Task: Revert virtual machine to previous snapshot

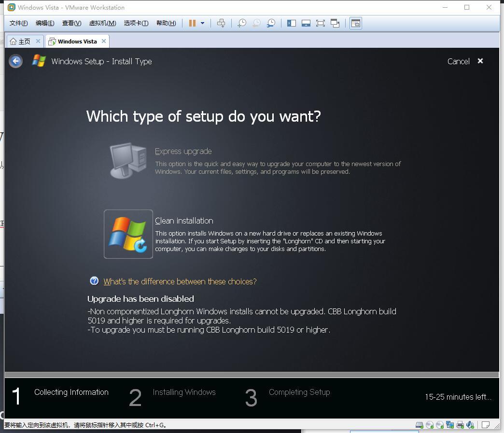Action: (256, 23)
